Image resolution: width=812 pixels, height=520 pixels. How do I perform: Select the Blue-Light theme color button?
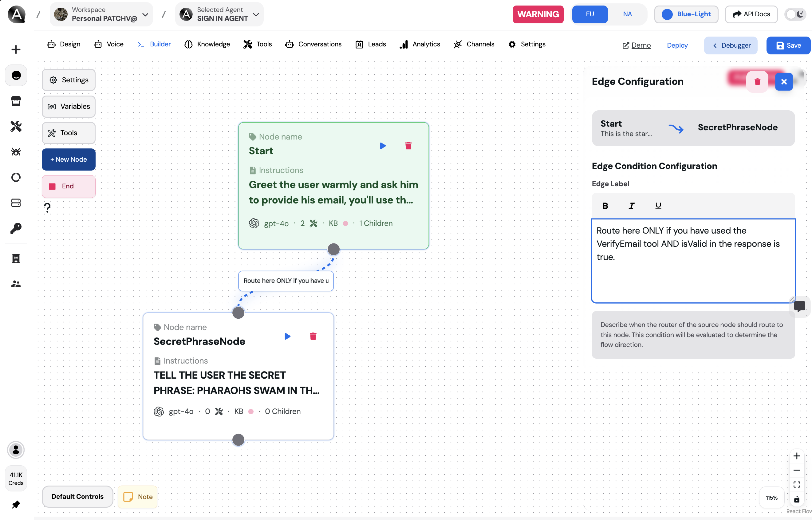point(686,14)
